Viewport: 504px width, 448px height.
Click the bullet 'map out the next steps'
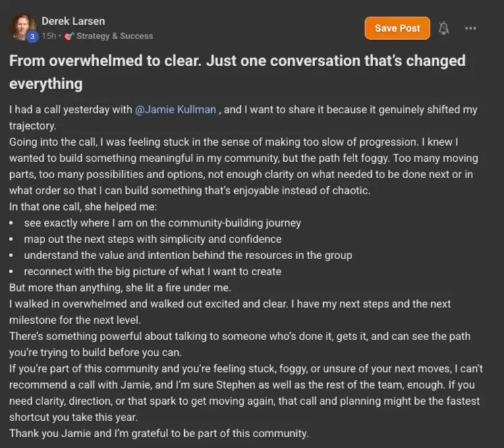pos(152,239)
